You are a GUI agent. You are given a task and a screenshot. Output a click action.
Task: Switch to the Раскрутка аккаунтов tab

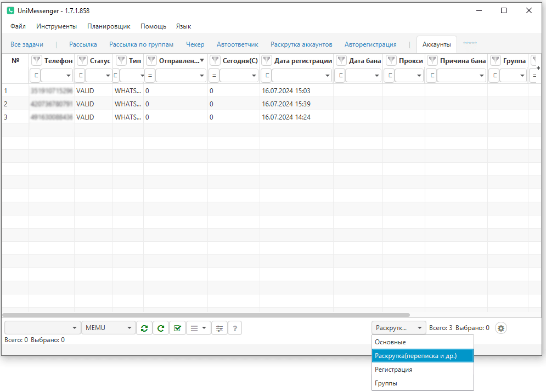coord(301,44)
